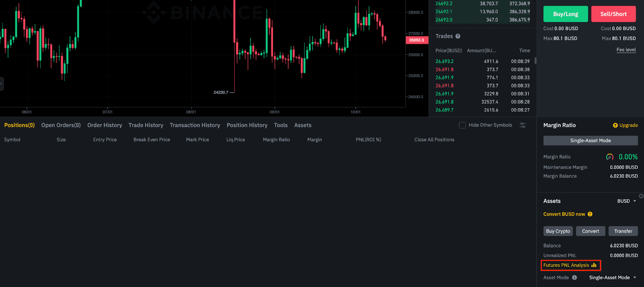Viewport: 644px width, 287px height.
Task: Open the Order History tab
Action: 105,125
